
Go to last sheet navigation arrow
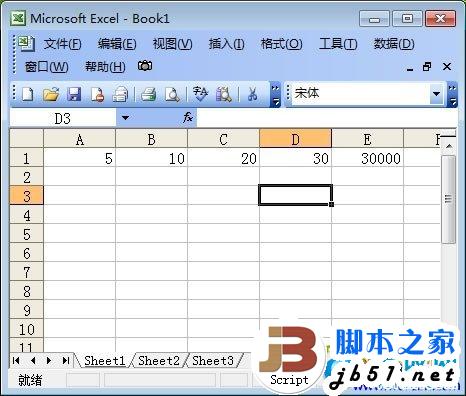point(66,360)
